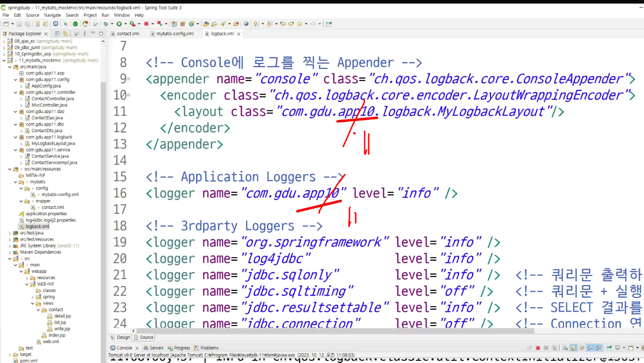The width and height of the screenshot is (644, 363).
Task: Open the Servers view tab
Action: coord(153,348)
